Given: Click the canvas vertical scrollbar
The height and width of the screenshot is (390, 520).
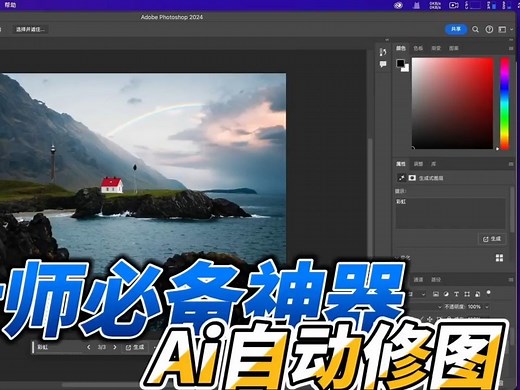Looking at the screenshot, I should 370,197.
